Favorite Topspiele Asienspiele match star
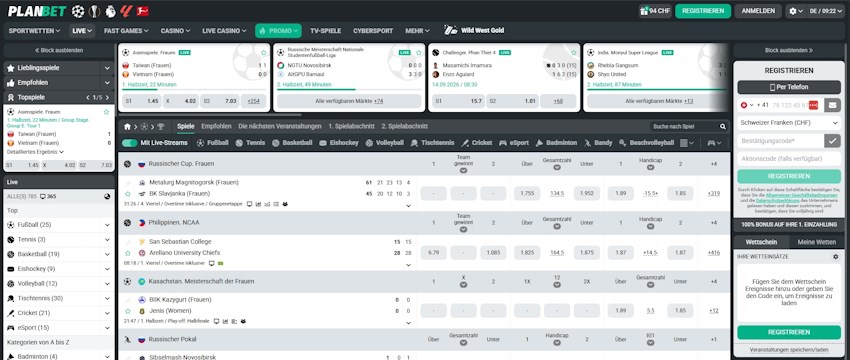 point(106,112)
